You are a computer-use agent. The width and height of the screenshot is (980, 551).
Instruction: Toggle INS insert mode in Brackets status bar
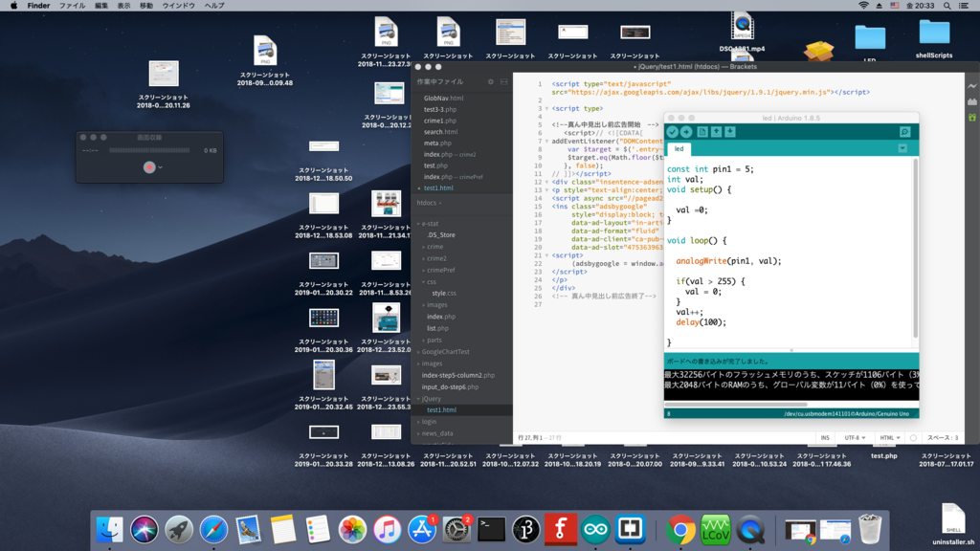[x=825, y=438]
